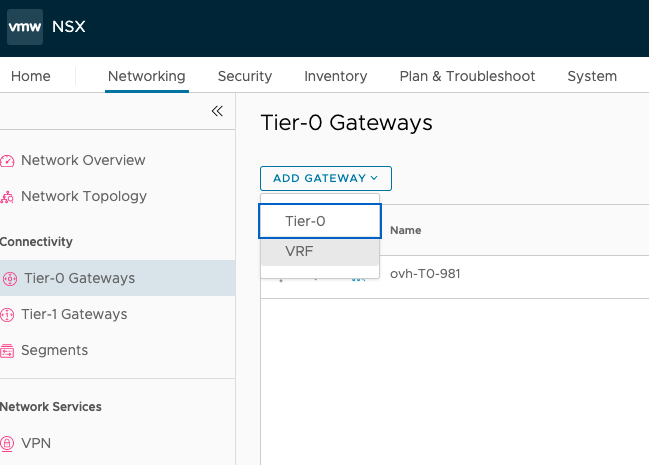Screen dimensions: 649x465
Task: Click the VPN sidebar icon
Action: (8, 444)
